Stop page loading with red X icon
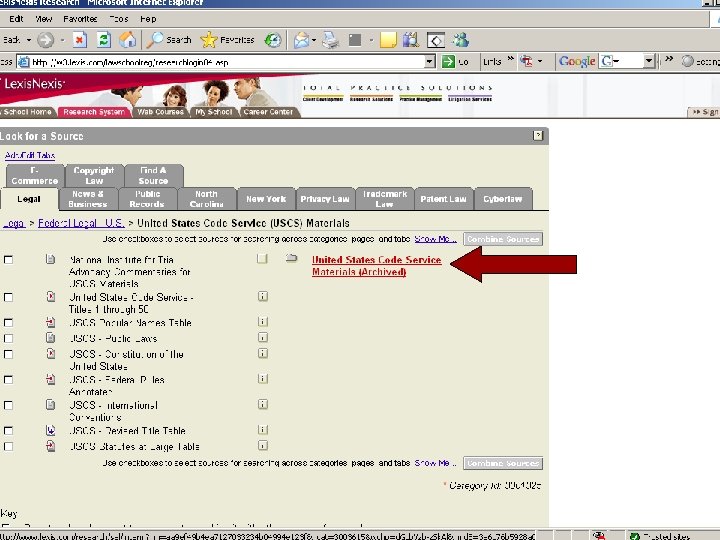The image size is (720, 540). (79, 40)
